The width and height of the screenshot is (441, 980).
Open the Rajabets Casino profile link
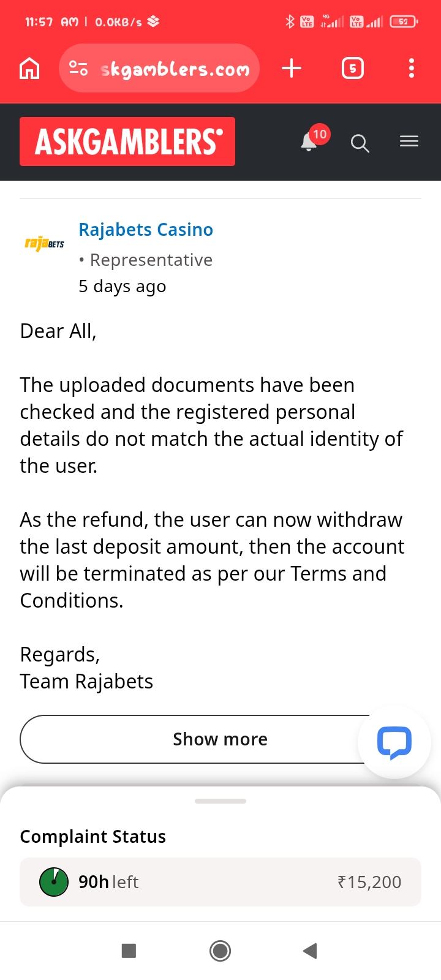pos(146,230)
